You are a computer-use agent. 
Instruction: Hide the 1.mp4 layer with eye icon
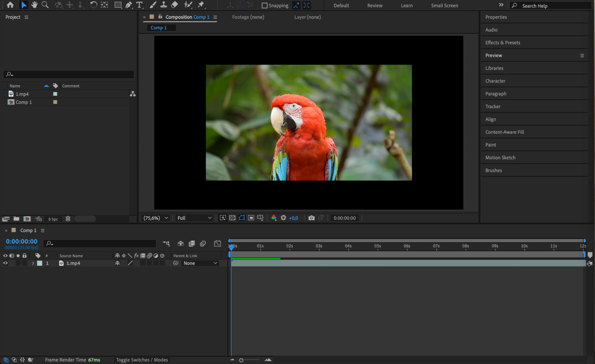pyautogui.click(x=5, y=263)
